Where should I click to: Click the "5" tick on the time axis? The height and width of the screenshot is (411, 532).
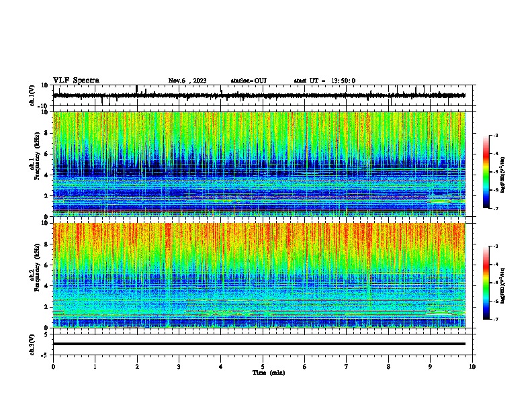[263, 367]
